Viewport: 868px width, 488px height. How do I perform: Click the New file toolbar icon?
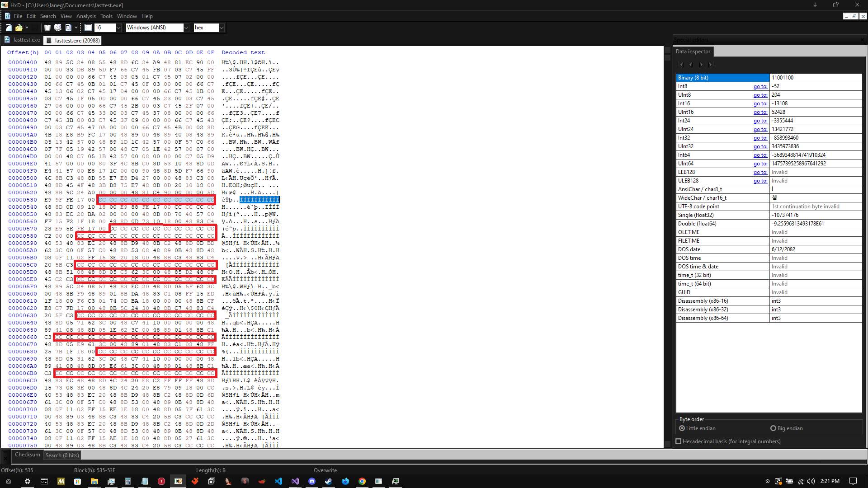coord(9,28)
